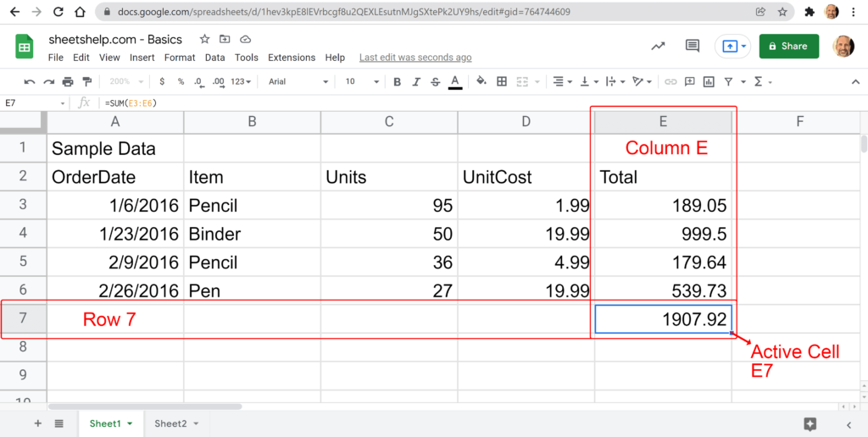
Task: Expand the font size 10 dropdown
Action: (359, 82)
